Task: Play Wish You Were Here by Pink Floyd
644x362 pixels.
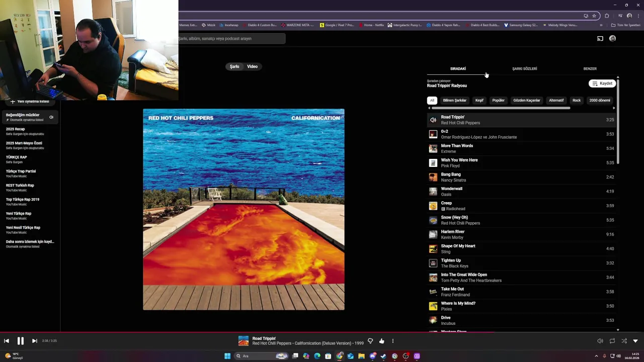Action: (x=521, y=163)
